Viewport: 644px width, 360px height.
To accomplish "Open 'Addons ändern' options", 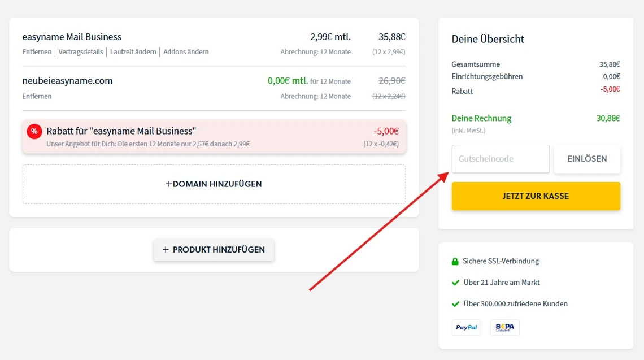I will 186,51.
